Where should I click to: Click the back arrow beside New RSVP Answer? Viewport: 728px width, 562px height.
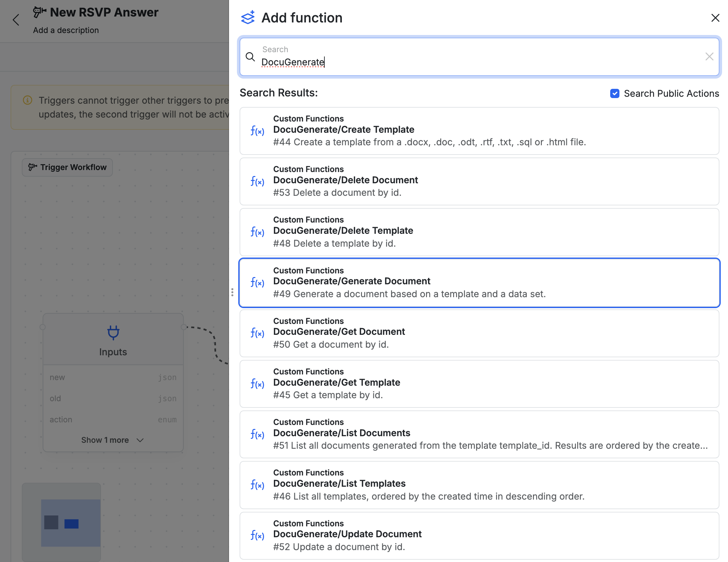point(16,20)
